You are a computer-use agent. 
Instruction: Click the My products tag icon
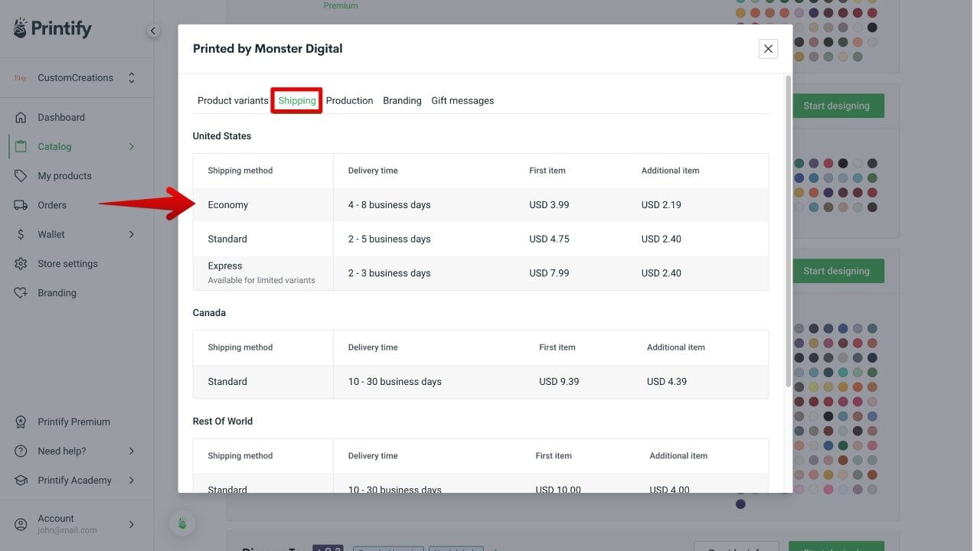(x=21, y=176)
